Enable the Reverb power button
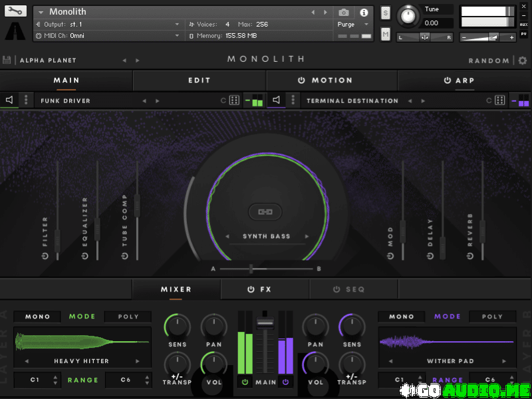This screenshot has width=532, height=399. (x=470, y=255)
